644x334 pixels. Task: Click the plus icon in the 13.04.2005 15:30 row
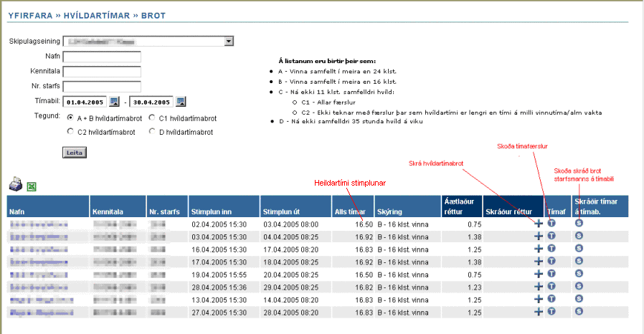click(x=539, y=299)
